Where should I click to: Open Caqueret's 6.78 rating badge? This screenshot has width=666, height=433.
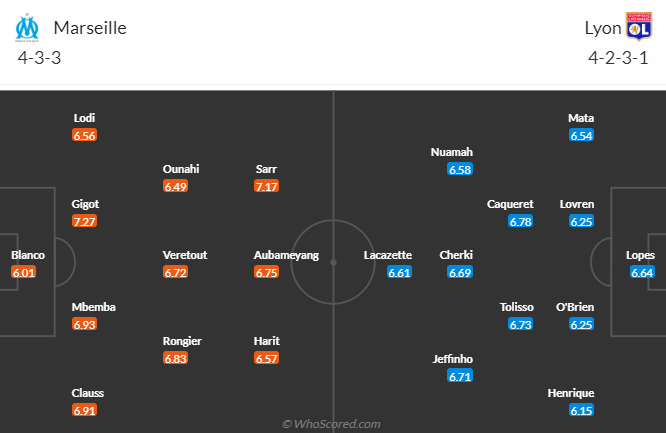click(520, 221)
